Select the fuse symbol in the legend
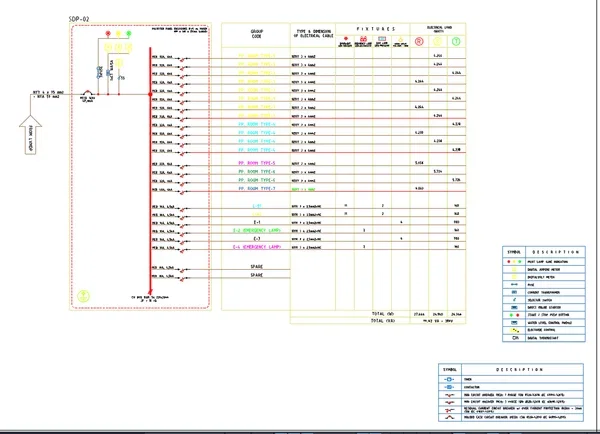Viewport: 600px width, 434px height. pos(514,284)
